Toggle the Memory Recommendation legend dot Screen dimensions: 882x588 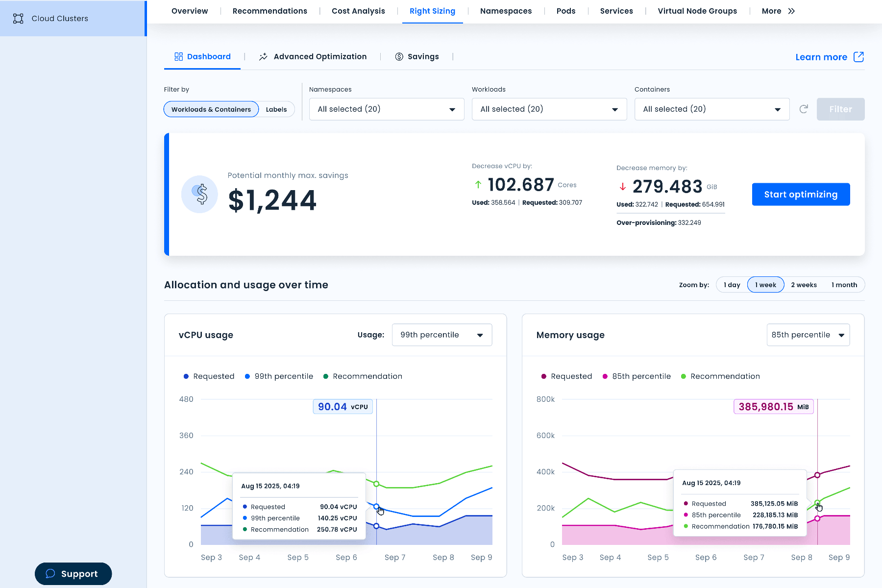point(684,376)
